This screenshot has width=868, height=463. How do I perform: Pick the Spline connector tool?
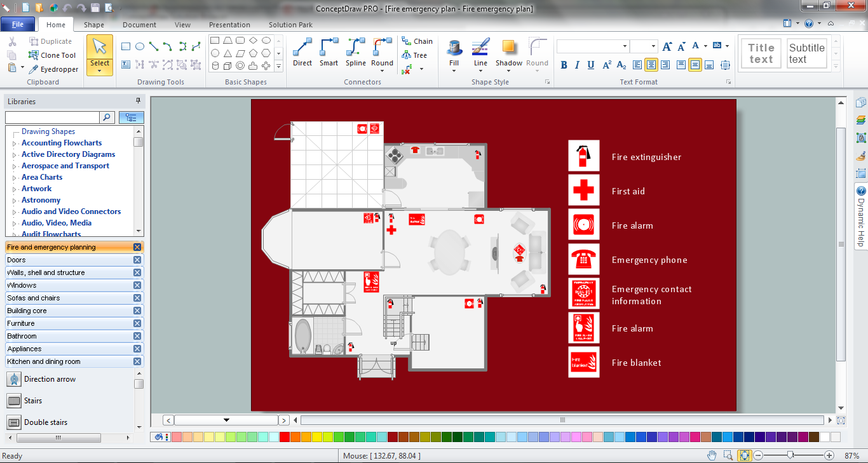[356, 52]
